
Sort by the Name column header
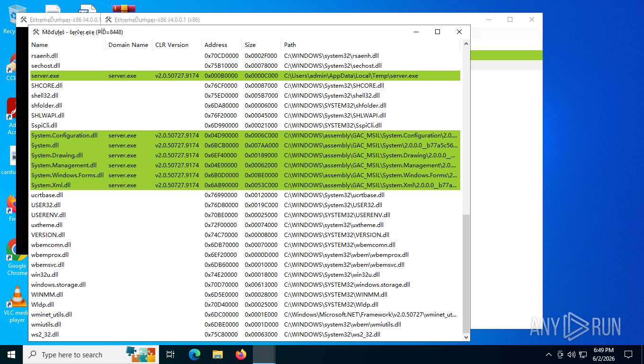point(67,45)
